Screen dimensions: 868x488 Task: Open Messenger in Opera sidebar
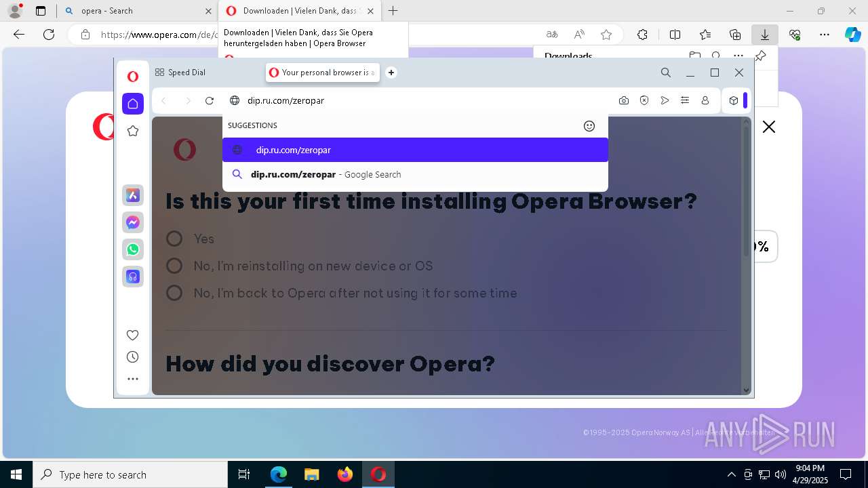coord(133,222)
